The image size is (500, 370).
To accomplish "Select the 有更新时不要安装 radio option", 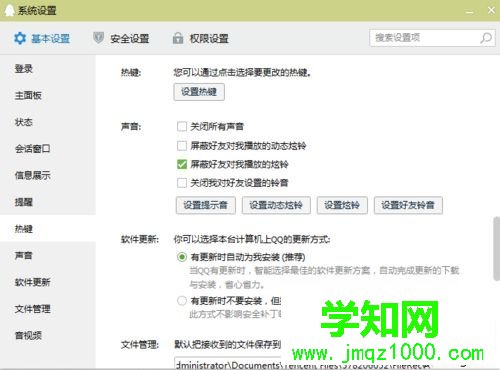I will pyautogui.click(x=182, y=301).
